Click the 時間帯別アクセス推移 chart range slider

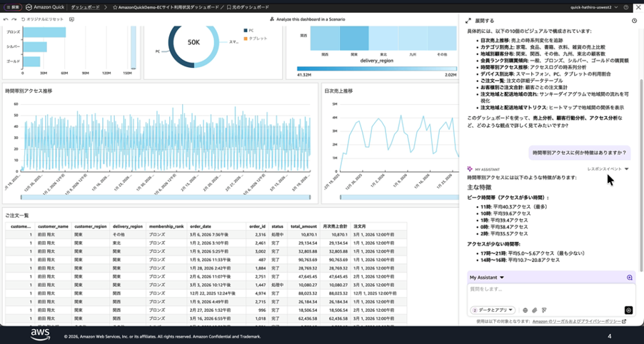[165, 197]
